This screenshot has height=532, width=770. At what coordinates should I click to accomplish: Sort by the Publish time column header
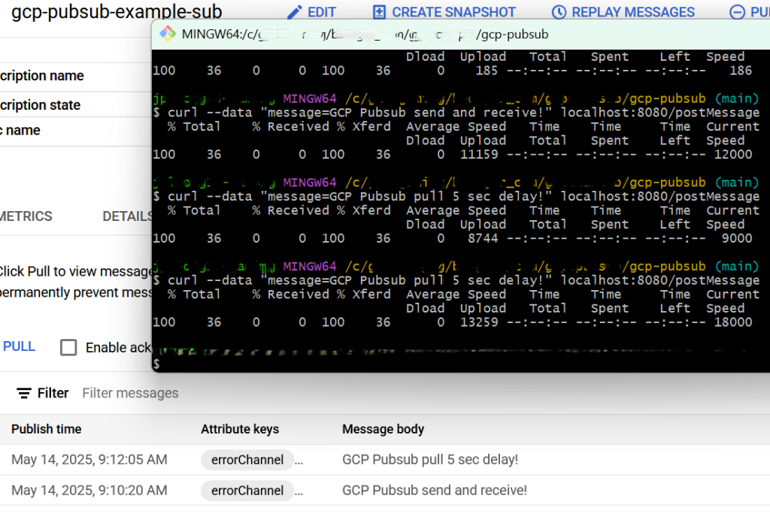[x=47, y=429]
